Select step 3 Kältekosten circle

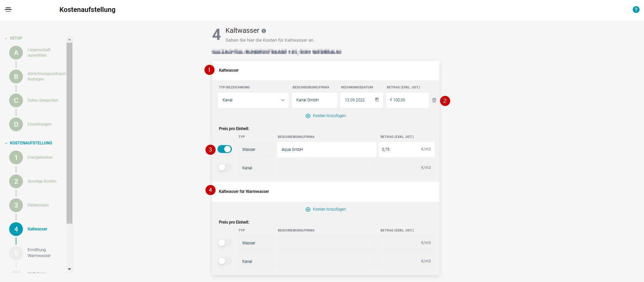point(16,206)
